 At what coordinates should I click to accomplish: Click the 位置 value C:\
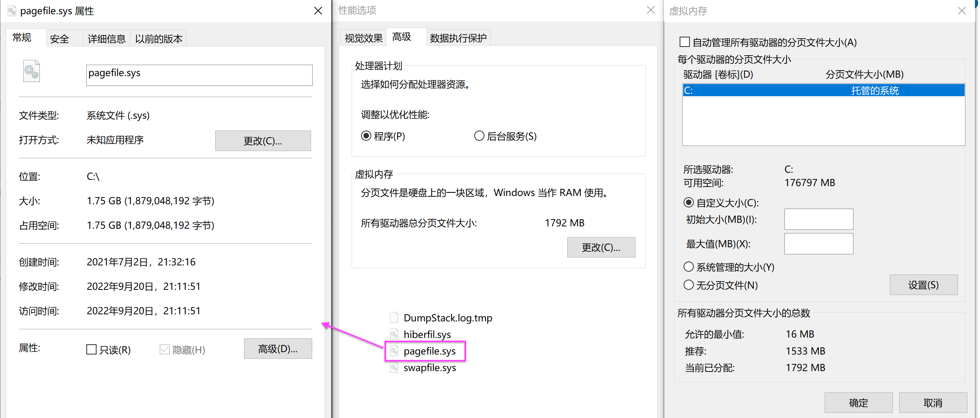93,176
